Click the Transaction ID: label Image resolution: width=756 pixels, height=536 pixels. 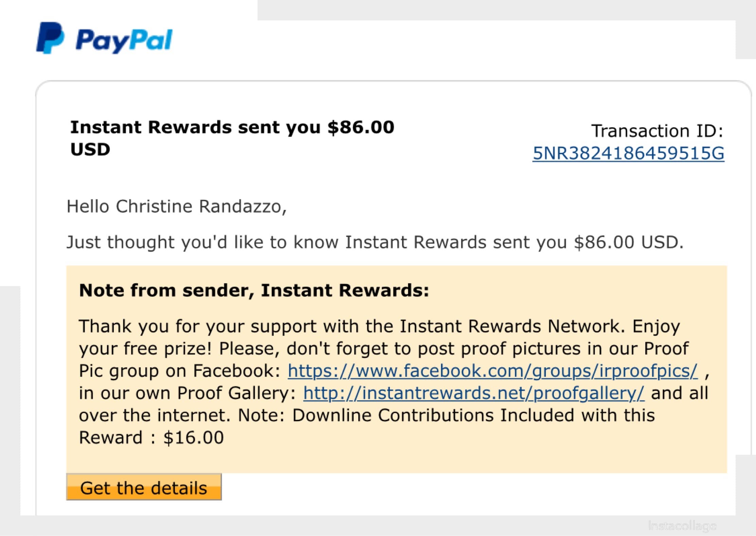pyautogui.click(x=658, y=131)
